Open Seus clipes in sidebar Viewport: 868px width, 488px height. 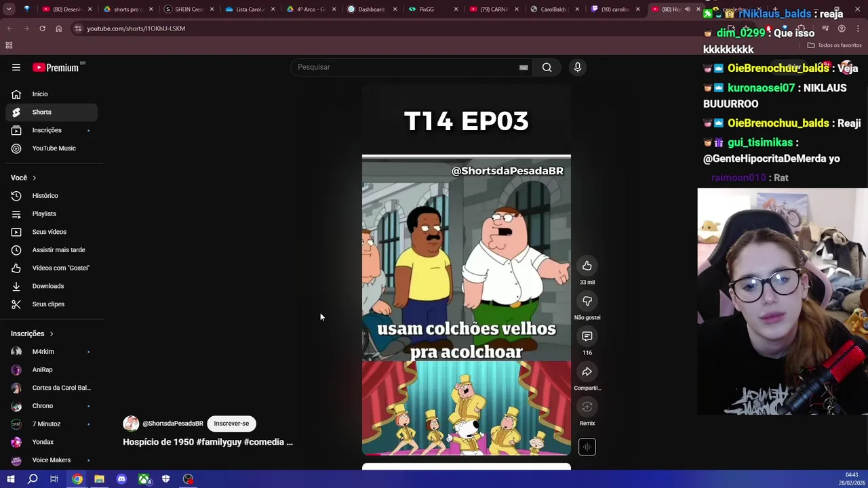[x=52, y=304]
